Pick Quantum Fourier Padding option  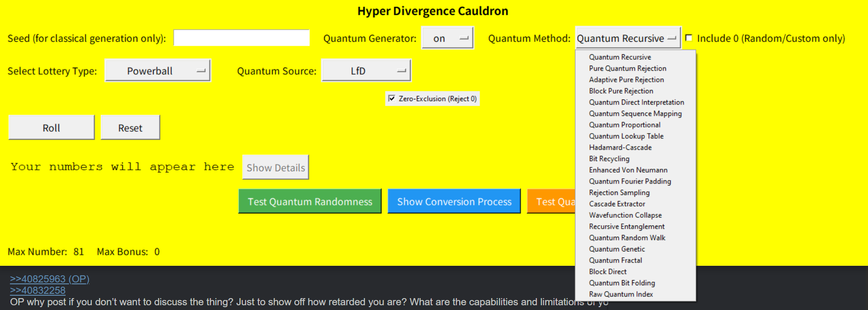click(635, 181)
